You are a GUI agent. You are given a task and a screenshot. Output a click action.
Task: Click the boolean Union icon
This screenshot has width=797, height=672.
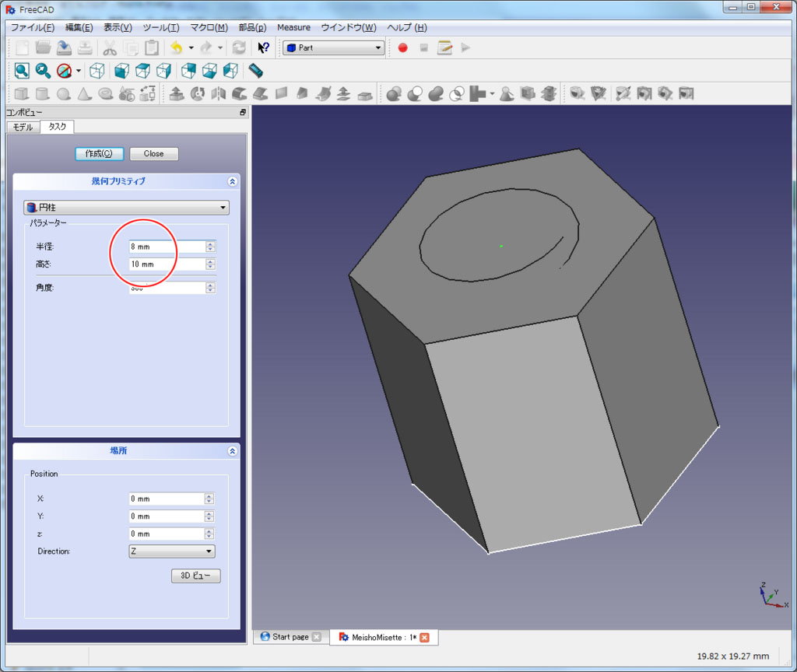tap(436, 93)
